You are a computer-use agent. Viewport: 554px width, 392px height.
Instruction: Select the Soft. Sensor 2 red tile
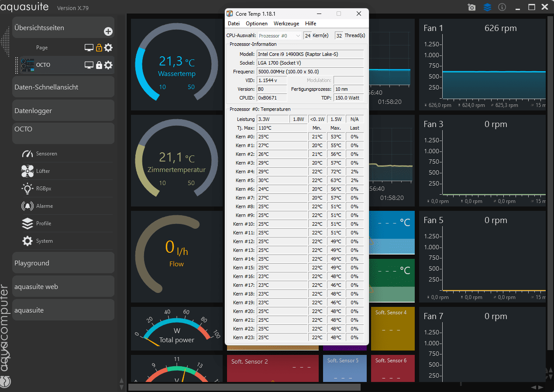tap(273, 368)
